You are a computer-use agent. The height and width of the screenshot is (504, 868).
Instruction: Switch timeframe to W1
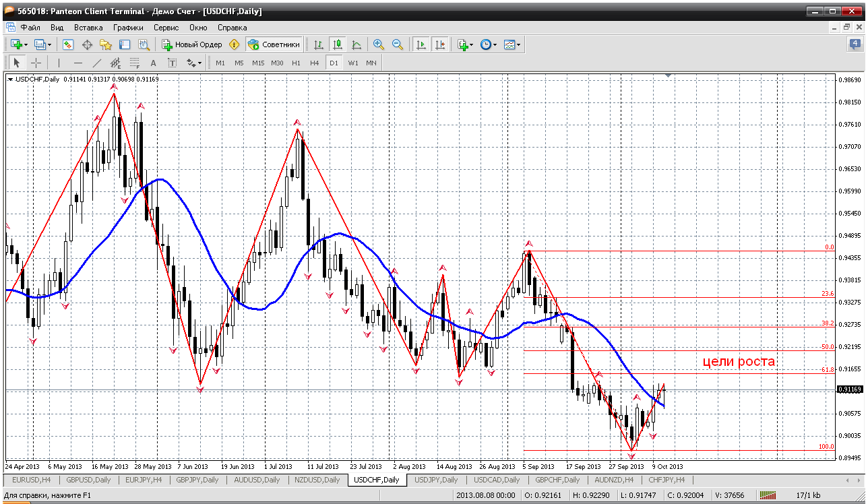(x=353, y=63)
